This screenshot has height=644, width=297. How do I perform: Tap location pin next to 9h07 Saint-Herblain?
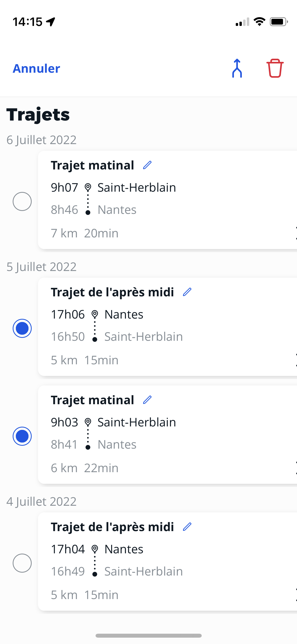tap(88, 187)
